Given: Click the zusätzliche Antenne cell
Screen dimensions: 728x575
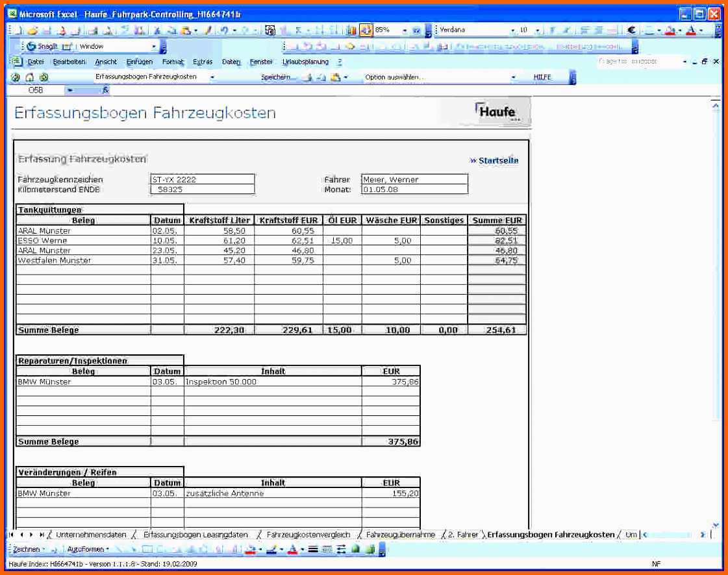Looking at the screenshot, I should pyautogui.click(x=273, y=493).
